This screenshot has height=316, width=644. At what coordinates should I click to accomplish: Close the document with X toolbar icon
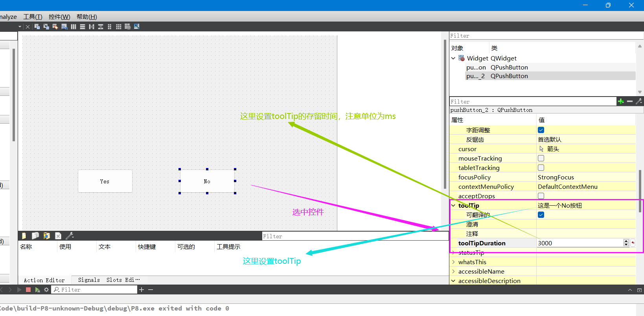point(28,27)
